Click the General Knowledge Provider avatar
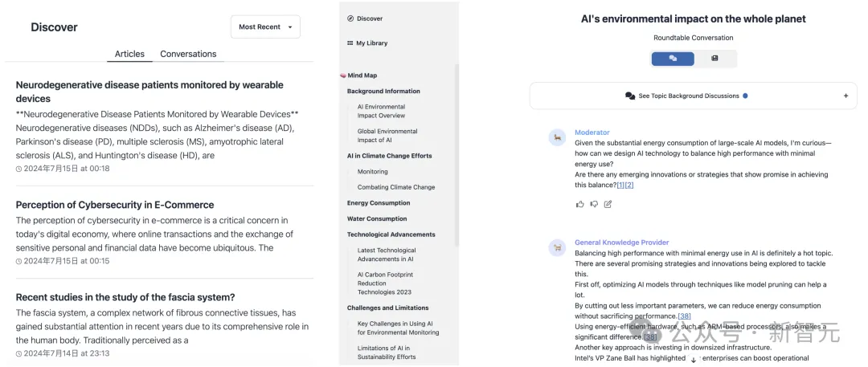This screenshot has height=367, width=868. coord(555,247)
